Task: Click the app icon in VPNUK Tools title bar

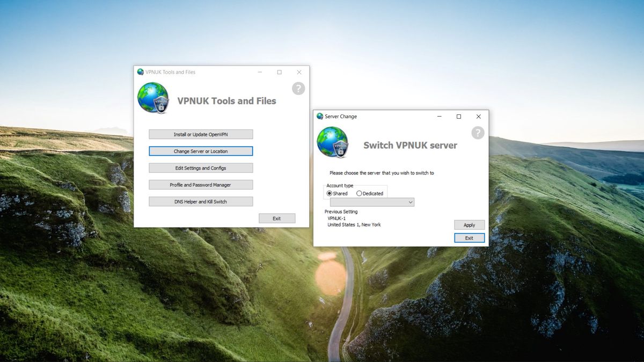Action: coord(140,72)
